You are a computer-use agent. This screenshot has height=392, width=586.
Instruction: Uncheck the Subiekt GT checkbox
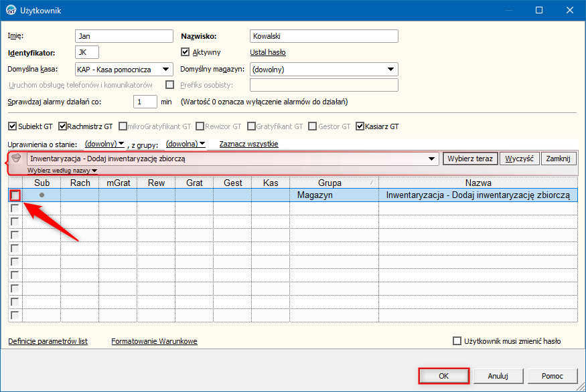tap(12, 126)
